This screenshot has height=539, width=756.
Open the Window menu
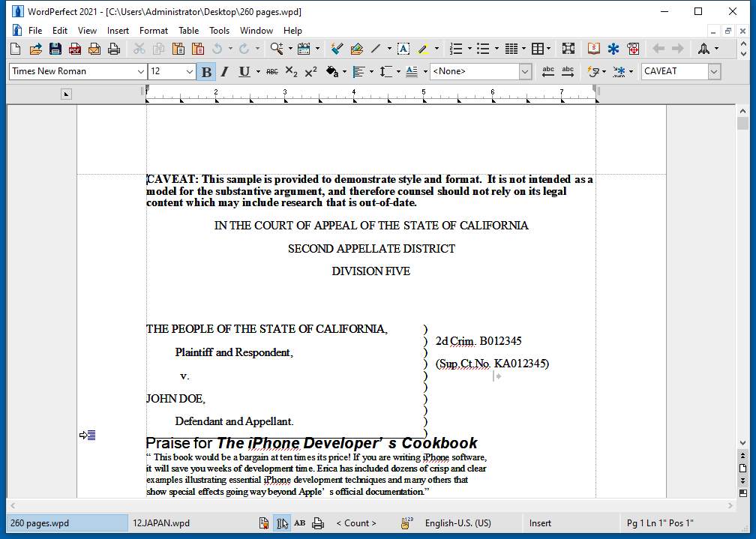[x=256, y=31]
